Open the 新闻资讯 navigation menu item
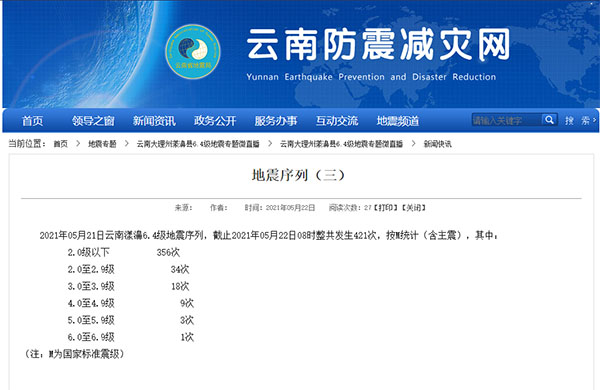This screenshot has height=390, width=600. pyautogui.click(x=154, y=121)
